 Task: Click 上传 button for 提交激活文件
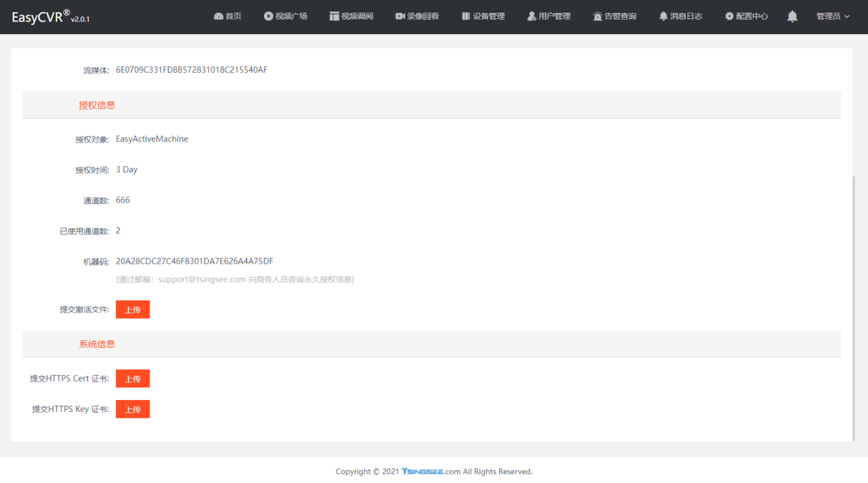(x=133, y=309)
